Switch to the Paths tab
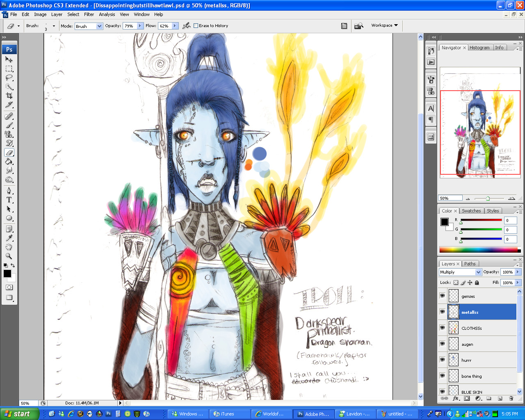Image resolution: width=525 pixels, height=420 pixels. 470,264
